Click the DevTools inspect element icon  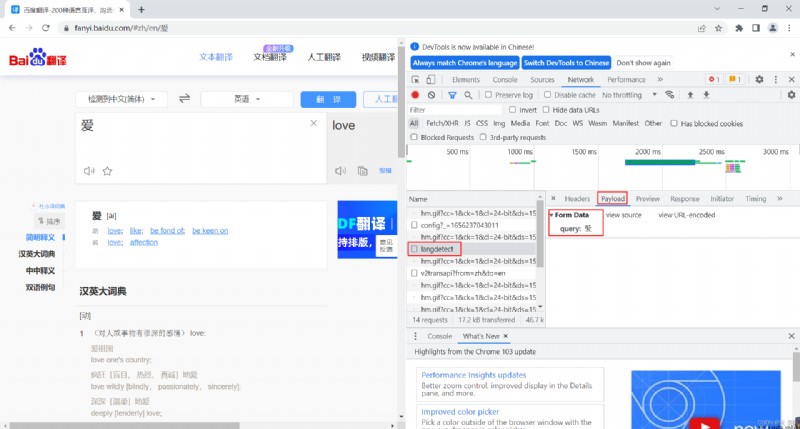pyautogui.click(x=416, y=80)
